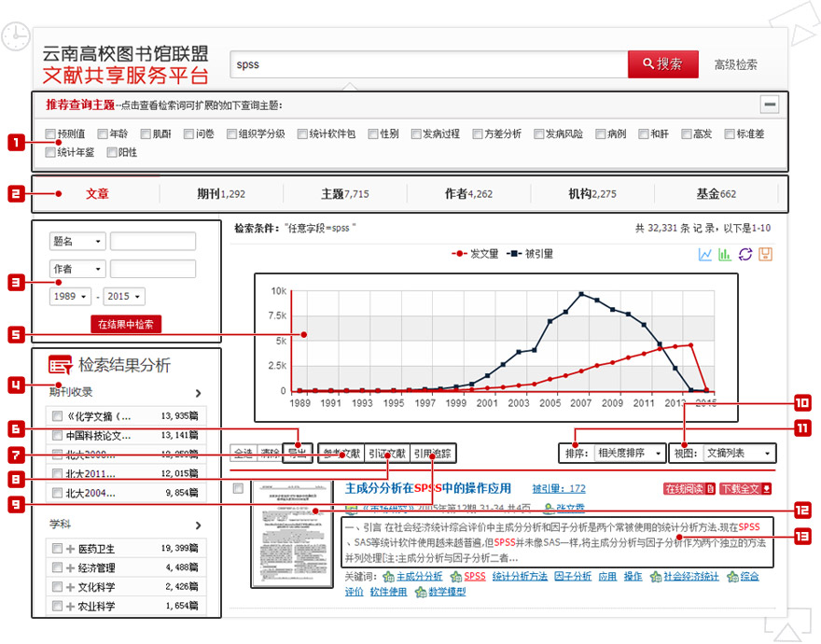
Task: Click the line chart view icon
Action: point(705,255)
